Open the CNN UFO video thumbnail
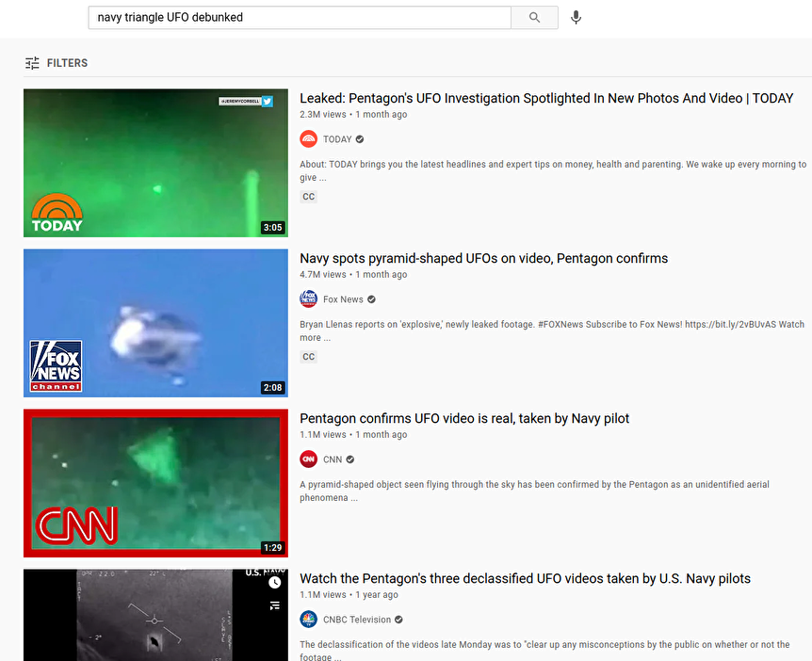812x661 pixels. 155,483
